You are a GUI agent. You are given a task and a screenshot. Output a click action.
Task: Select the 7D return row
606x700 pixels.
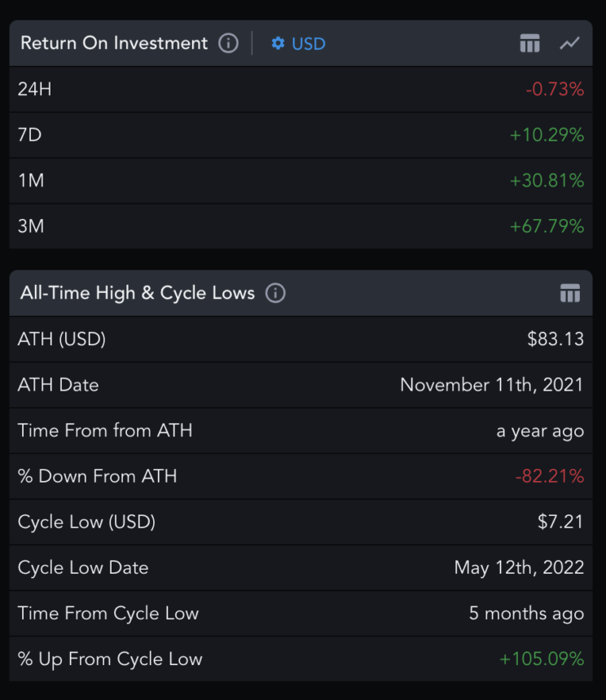301,135
